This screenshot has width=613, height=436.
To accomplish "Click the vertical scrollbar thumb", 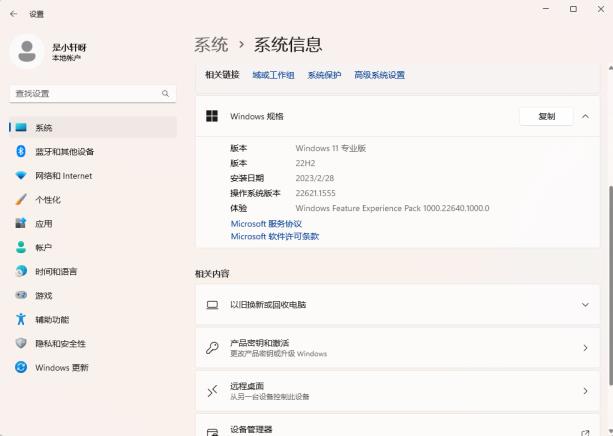I will click(x=610, y=285).
